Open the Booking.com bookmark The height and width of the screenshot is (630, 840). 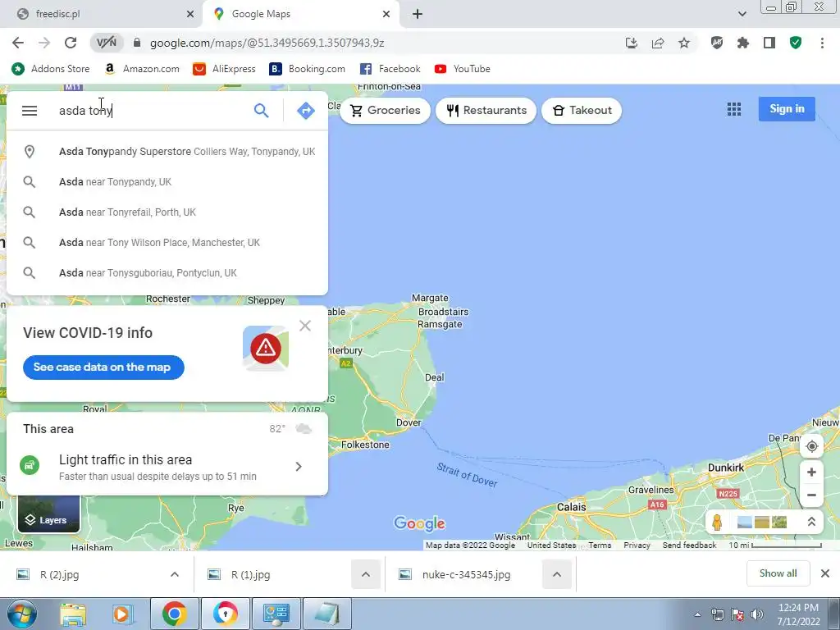click(308, 69)
